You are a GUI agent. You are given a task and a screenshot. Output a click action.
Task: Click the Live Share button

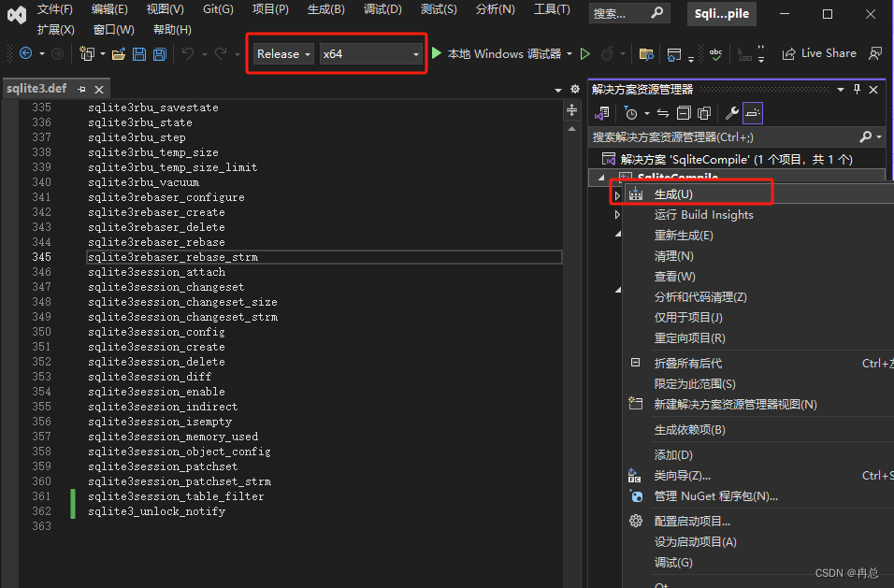click(x=819, y=53)
